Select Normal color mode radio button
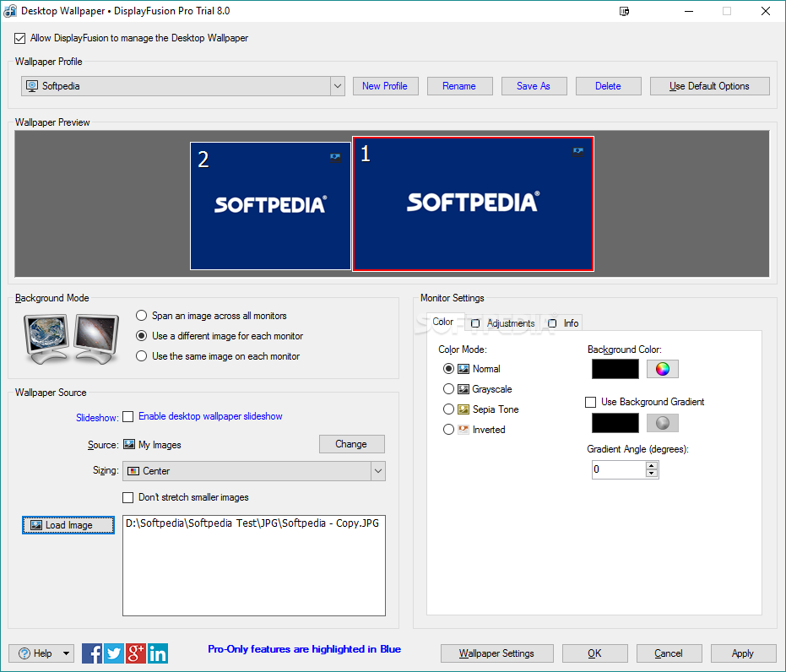 click(x=448, y=369)
